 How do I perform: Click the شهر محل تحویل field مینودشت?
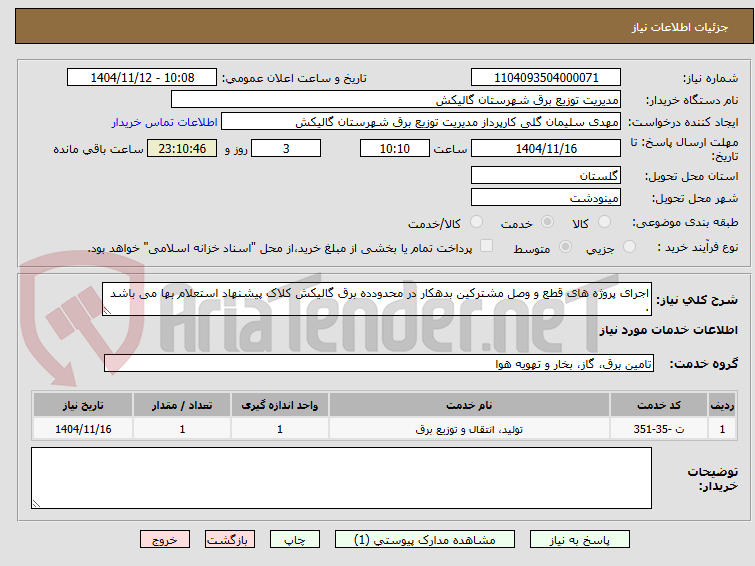coord(546,197)
